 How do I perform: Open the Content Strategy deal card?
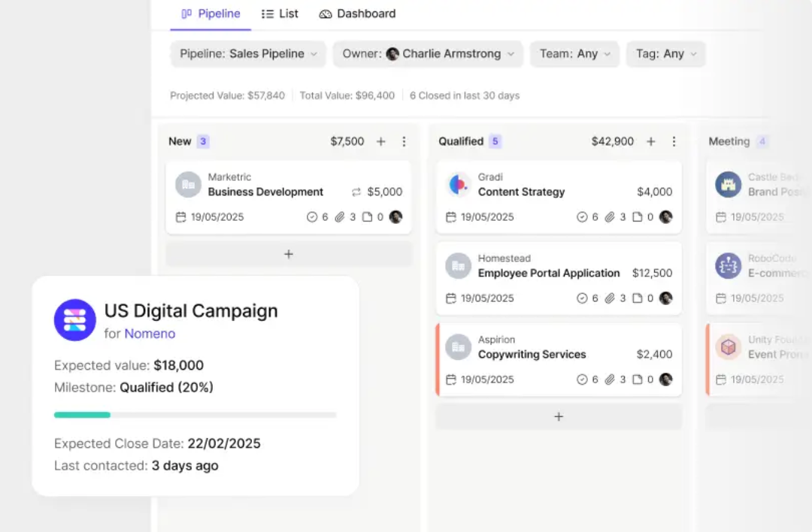pyautogui.click(x=559, y=197)
